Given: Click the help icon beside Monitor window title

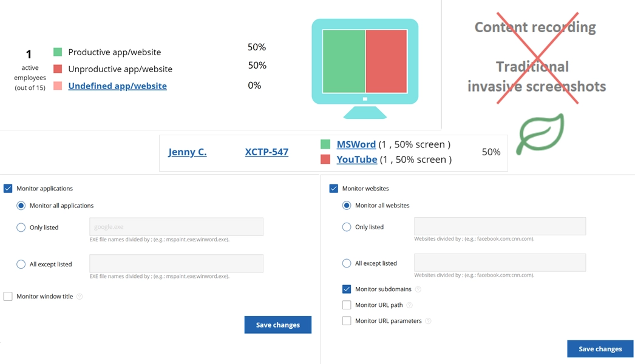Looking at the screenshot, I should tap(80, 297).
